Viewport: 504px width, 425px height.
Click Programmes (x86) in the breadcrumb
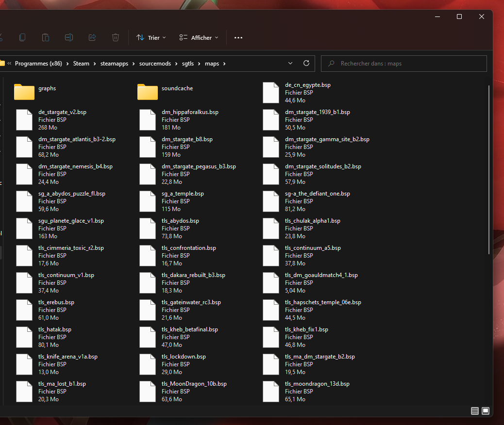click(38, 64)
